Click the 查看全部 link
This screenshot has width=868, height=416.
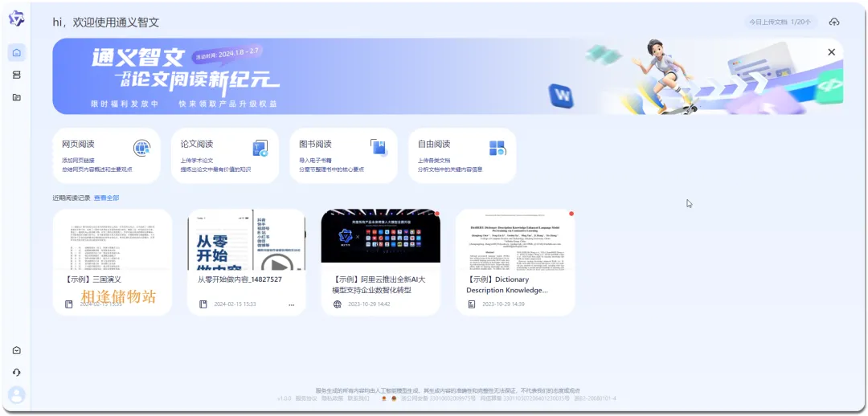pyautogui.click(x=106, y=198)
